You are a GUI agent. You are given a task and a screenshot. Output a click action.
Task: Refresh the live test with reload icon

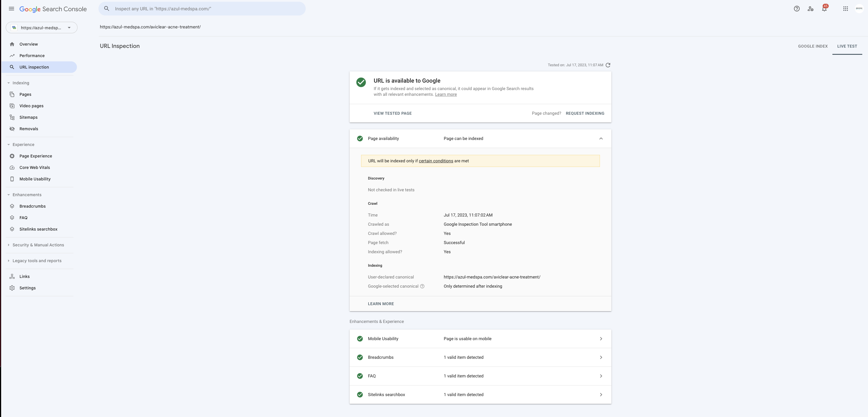pos(608,65)
